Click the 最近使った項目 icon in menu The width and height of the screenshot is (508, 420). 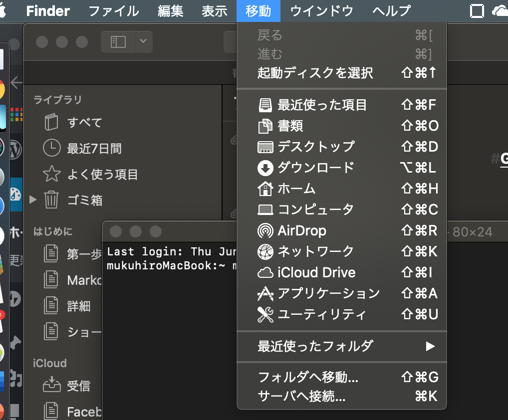[265, 105]
